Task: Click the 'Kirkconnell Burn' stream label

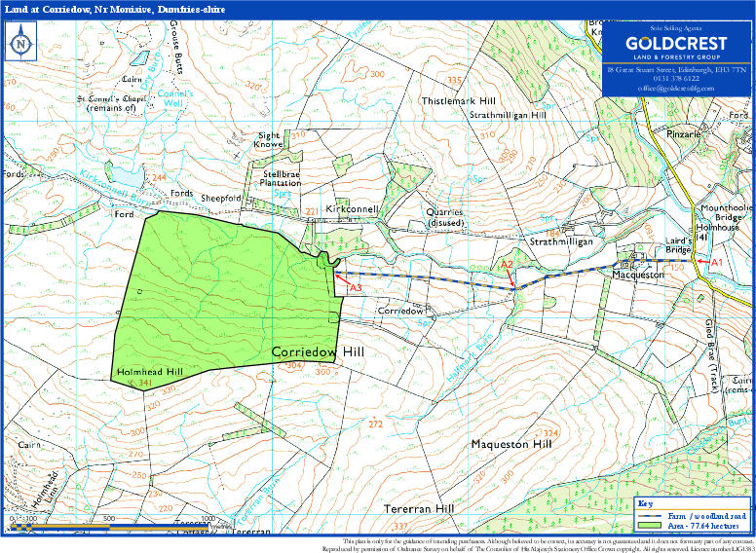Action: click(x=115, y=190)
